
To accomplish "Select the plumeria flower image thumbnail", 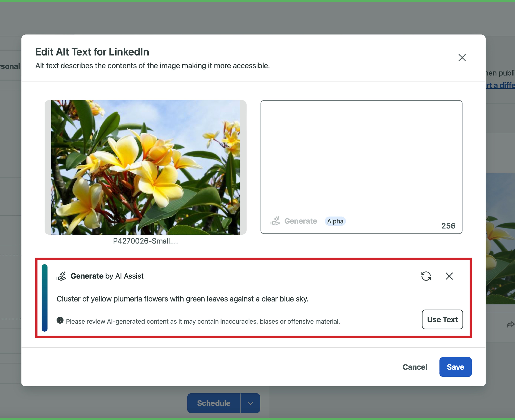I will [x=145, y=167].
